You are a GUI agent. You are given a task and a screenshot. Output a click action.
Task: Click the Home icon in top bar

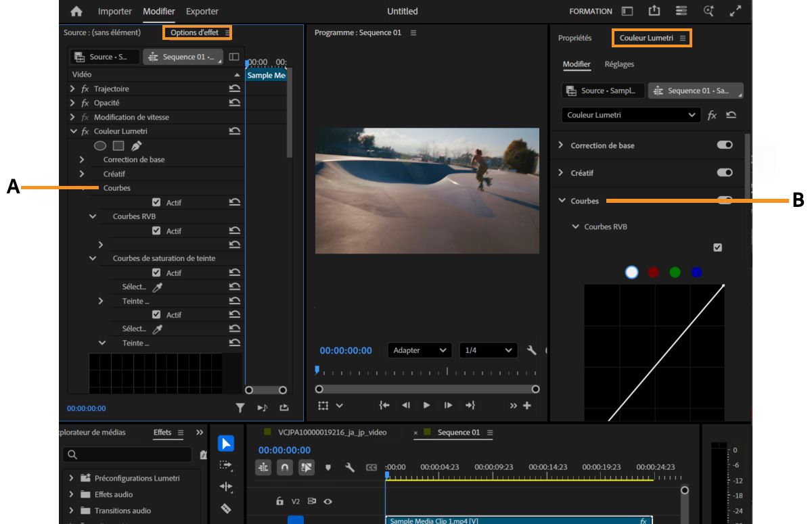(x=76, y=11)
